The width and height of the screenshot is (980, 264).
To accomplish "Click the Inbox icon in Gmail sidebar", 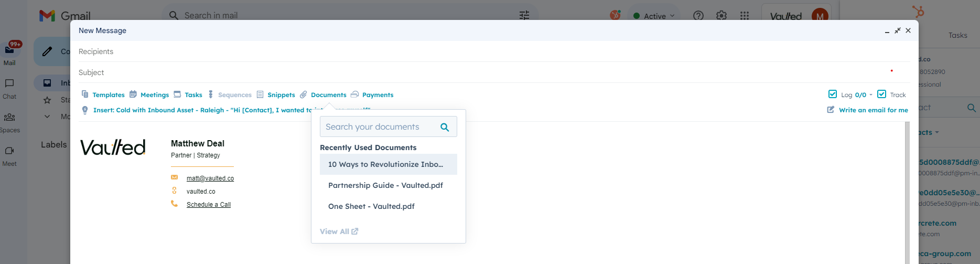I will tap(47, 83).
